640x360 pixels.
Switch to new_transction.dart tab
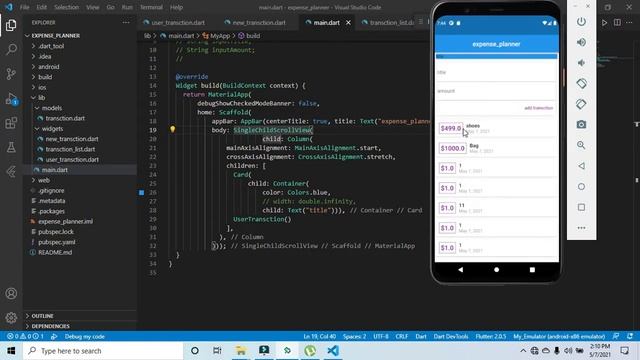tap(259, 23)
